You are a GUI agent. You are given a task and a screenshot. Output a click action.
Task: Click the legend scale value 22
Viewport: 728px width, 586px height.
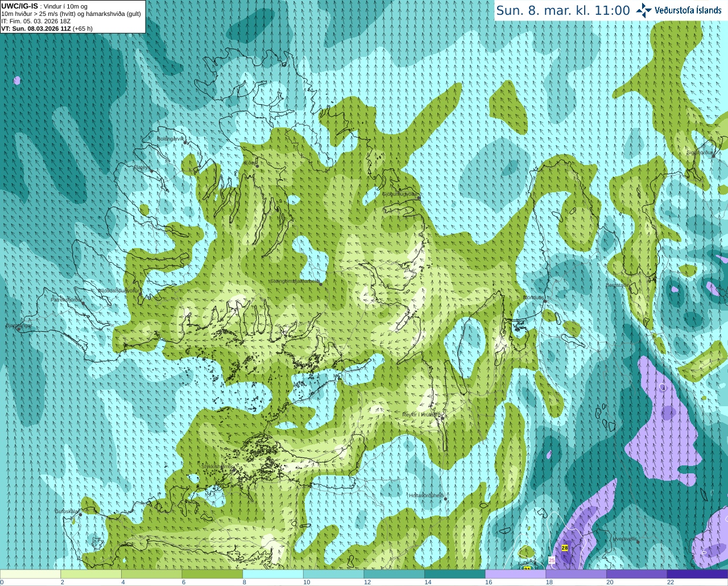pos(671,582)
